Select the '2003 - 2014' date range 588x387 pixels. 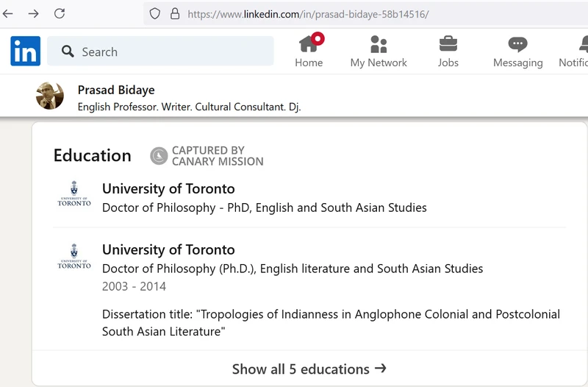click(134, 286)
